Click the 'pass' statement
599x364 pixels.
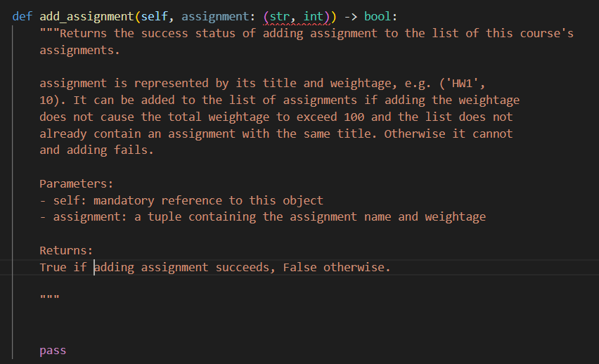(x=53, y=351)
